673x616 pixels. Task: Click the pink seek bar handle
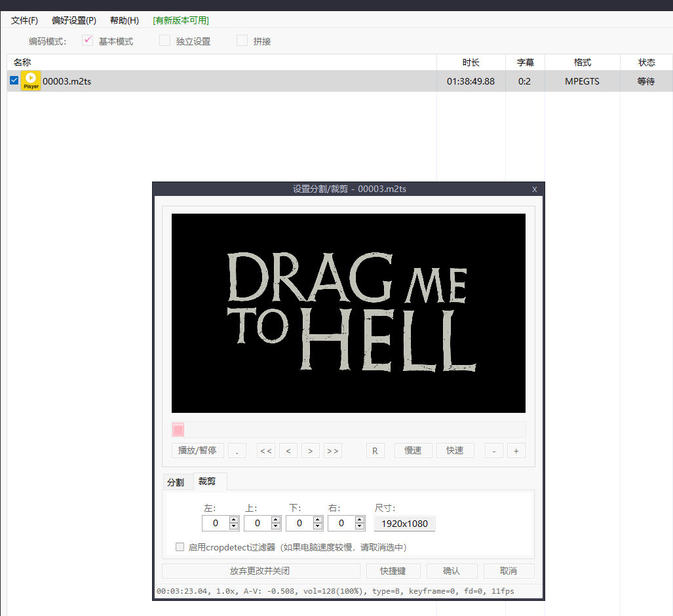click(178, 429)
